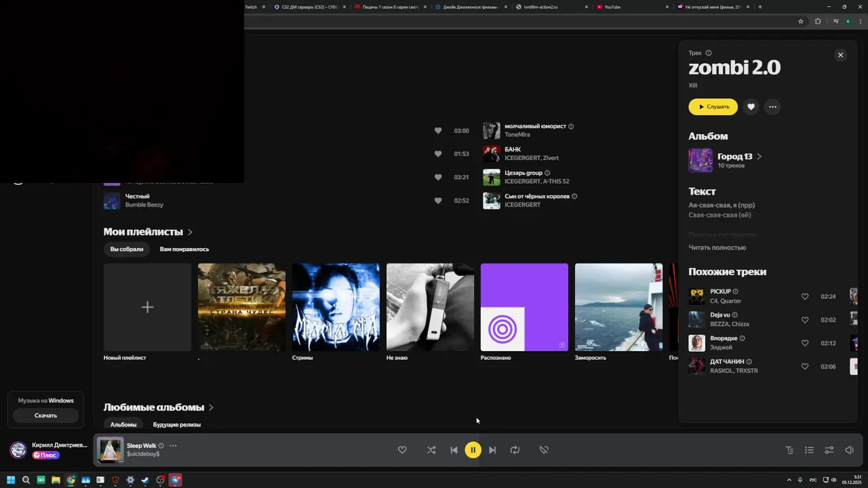868x488 pixels.
Task: Show hidden system tray icons chevron
Action: [x=789, y=480]
